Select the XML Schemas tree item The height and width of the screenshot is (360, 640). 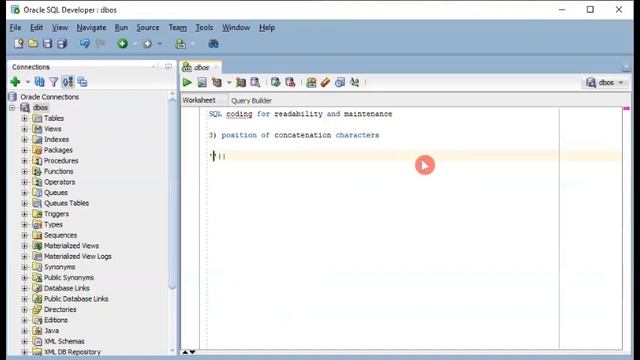pos(64,341)
